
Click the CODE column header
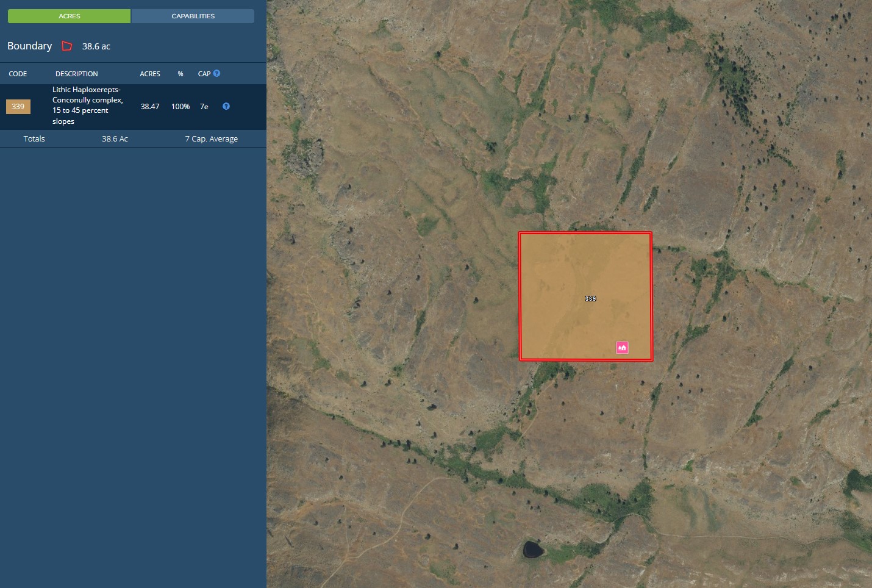click(x=18, y=74)
